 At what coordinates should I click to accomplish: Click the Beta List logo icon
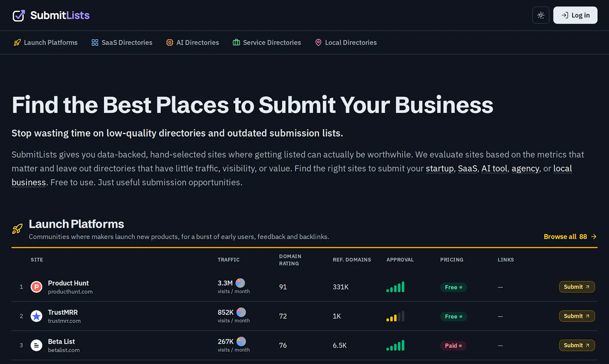pos(37,345)
